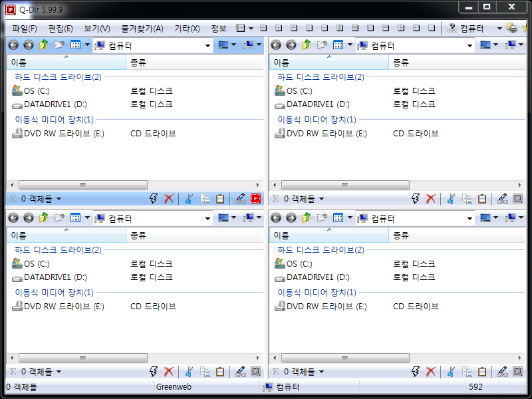Click the new folder icon in the bottom-left pane

pyautogui.click(x=59, y=218)
